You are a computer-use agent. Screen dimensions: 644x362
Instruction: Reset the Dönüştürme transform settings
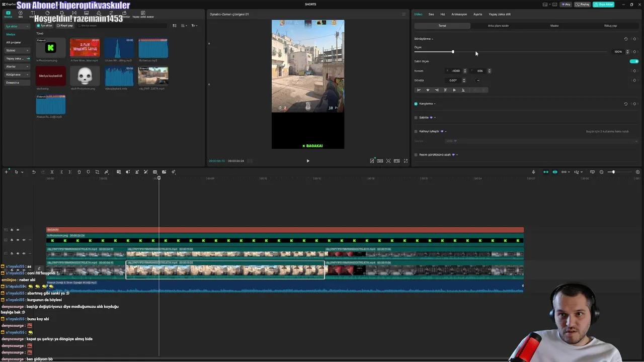pyautogui.click(x=626, y=39)
